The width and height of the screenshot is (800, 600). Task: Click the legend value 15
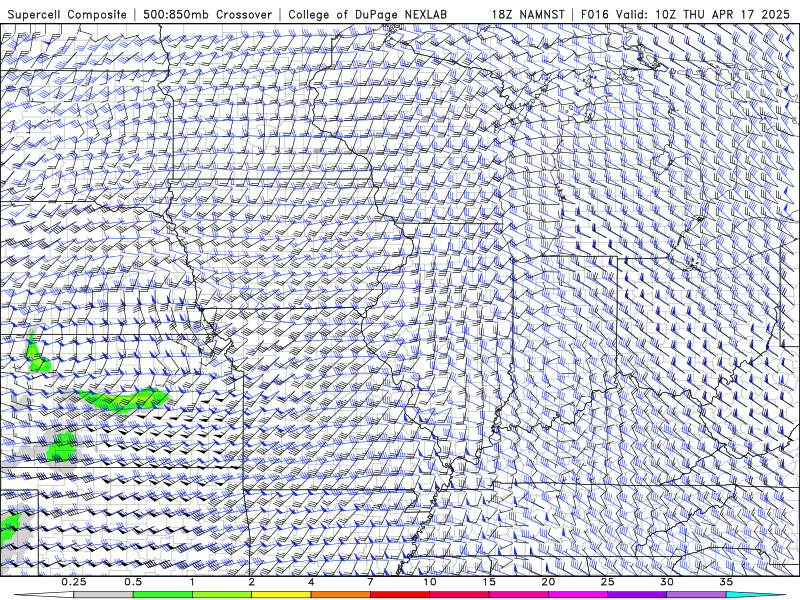[x=489, y=582]
